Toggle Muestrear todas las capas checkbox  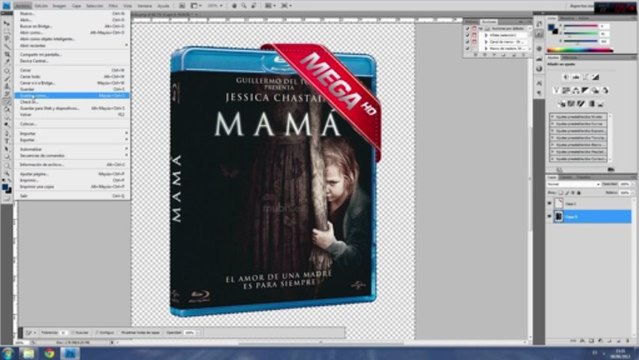120,333
